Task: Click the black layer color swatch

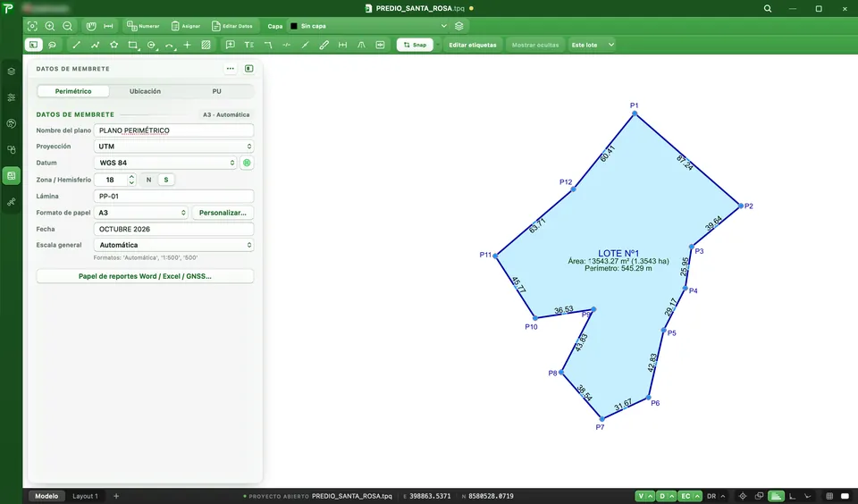Action: (x=294, y=26)
